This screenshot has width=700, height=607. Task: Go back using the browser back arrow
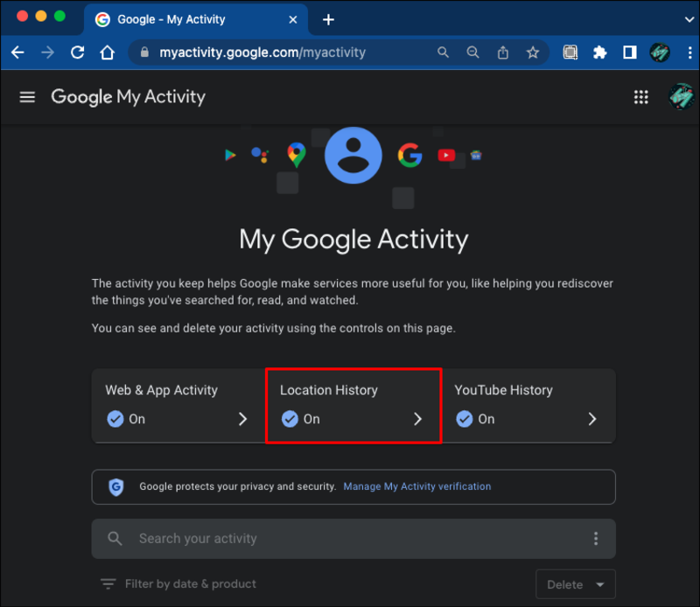[17, 52]
